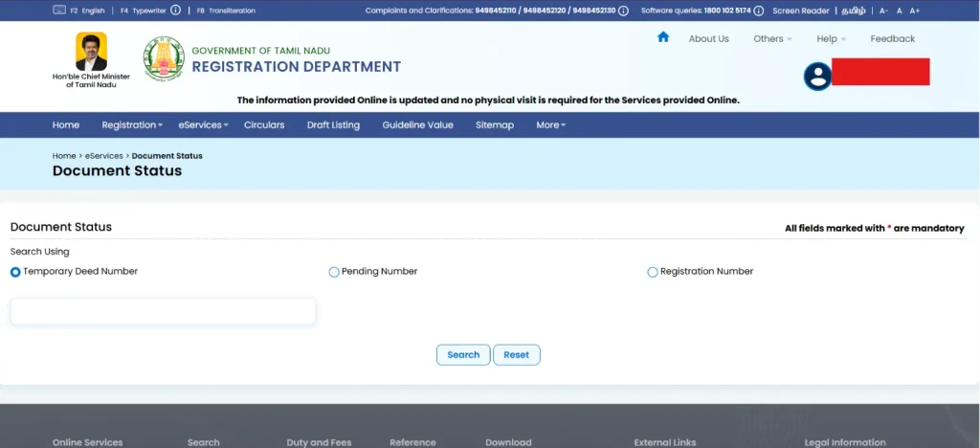
Task: Click the Search button
Action: [x=463, y=355]
